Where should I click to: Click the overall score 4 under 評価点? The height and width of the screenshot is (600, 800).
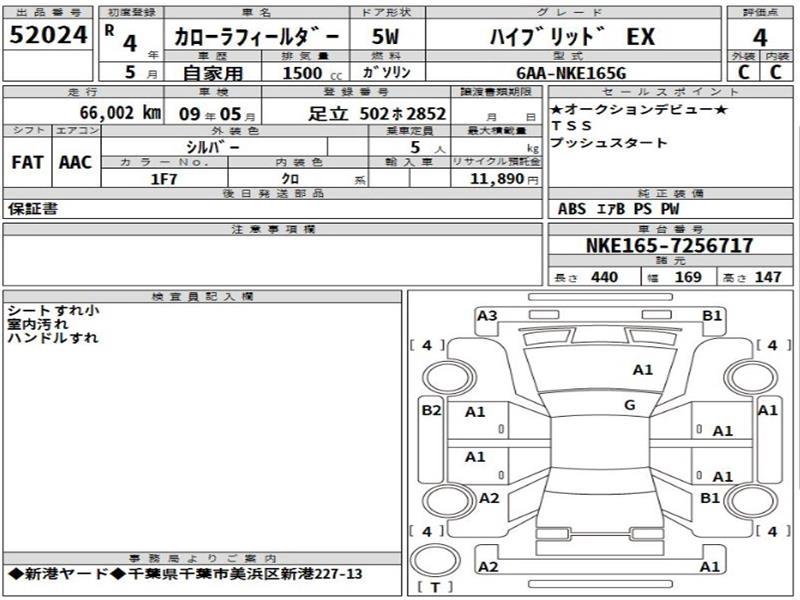click(760, 37)
